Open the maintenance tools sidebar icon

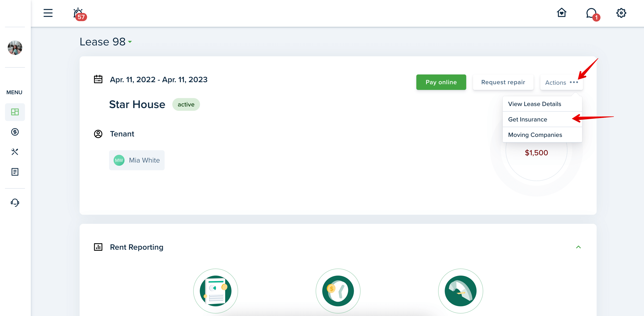(x=15, y=152)
